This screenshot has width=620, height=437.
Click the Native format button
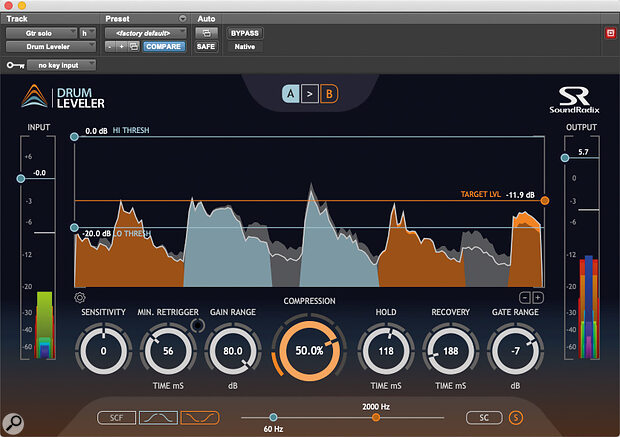pyautogui.click(x=245, y=47)
